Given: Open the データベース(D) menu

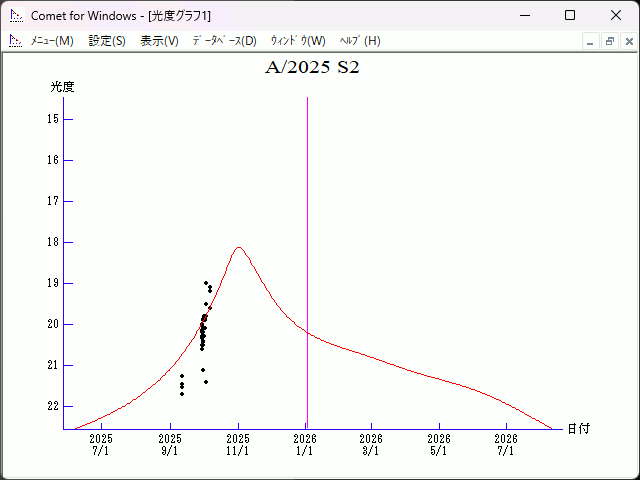Looking at the screenshot, I should click(224, 41).
